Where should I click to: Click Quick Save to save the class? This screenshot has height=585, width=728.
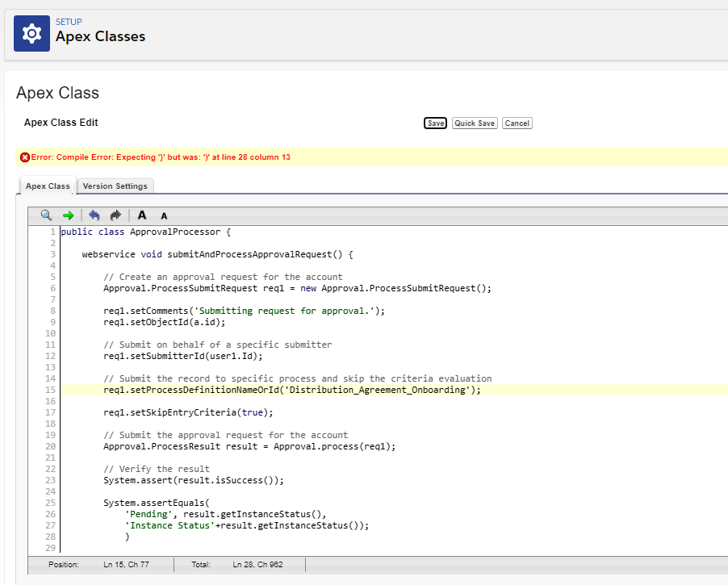(x=474, y=123)
